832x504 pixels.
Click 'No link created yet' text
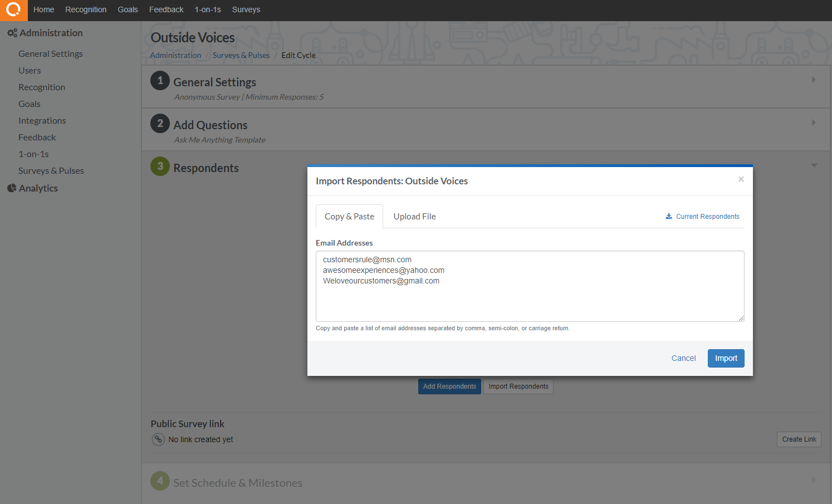click(200, 439)
